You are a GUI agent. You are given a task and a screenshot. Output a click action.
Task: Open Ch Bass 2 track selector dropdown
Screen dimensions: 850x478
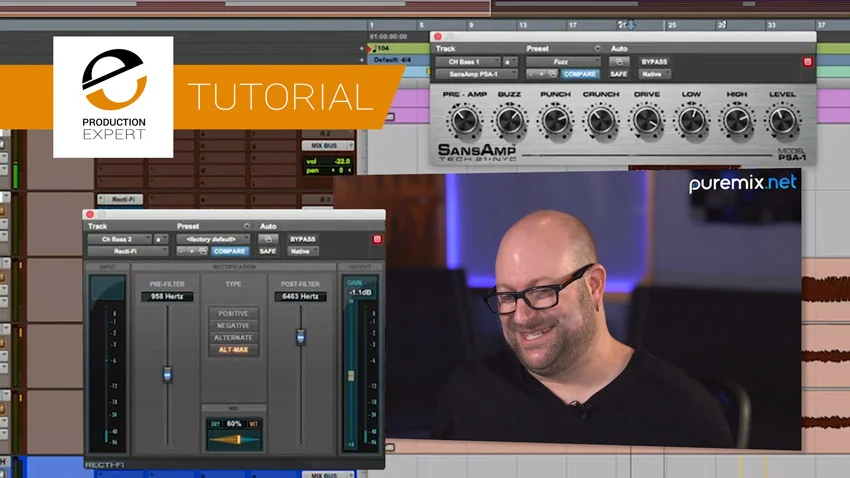pos(119,239)
